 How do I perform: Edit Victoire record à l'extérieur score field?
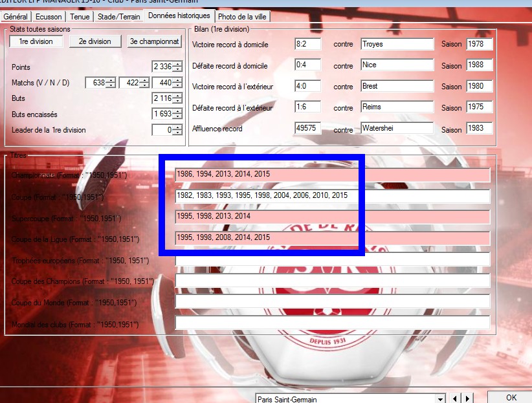307,86
